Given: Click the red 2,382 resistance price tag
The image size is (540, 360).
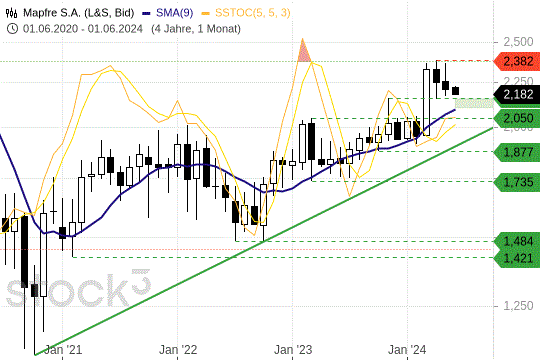Looking at the screenshot, I should pos(517,62).
